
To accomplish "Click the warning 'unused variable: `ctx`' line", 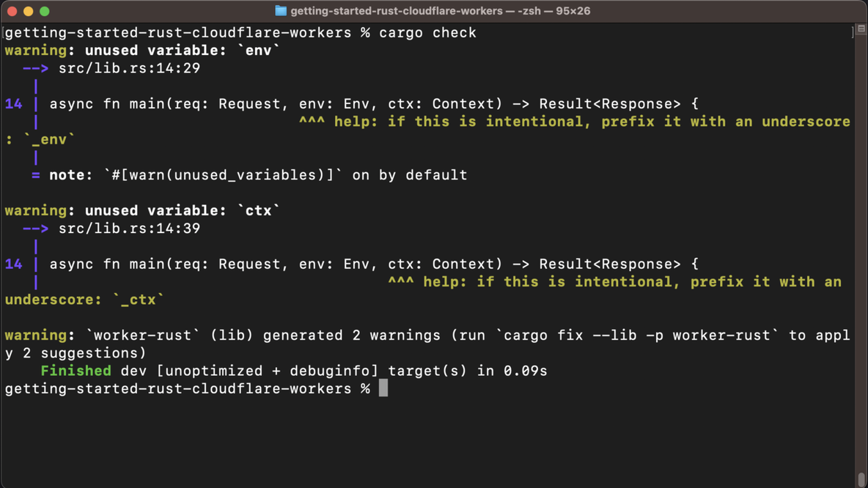I will 142,211.
